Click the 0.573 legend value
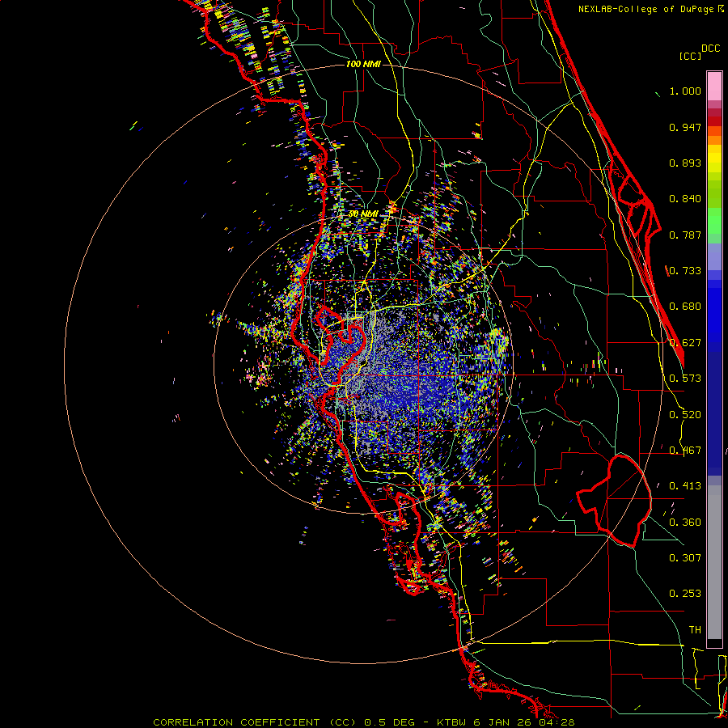 (x=685, y=379)
